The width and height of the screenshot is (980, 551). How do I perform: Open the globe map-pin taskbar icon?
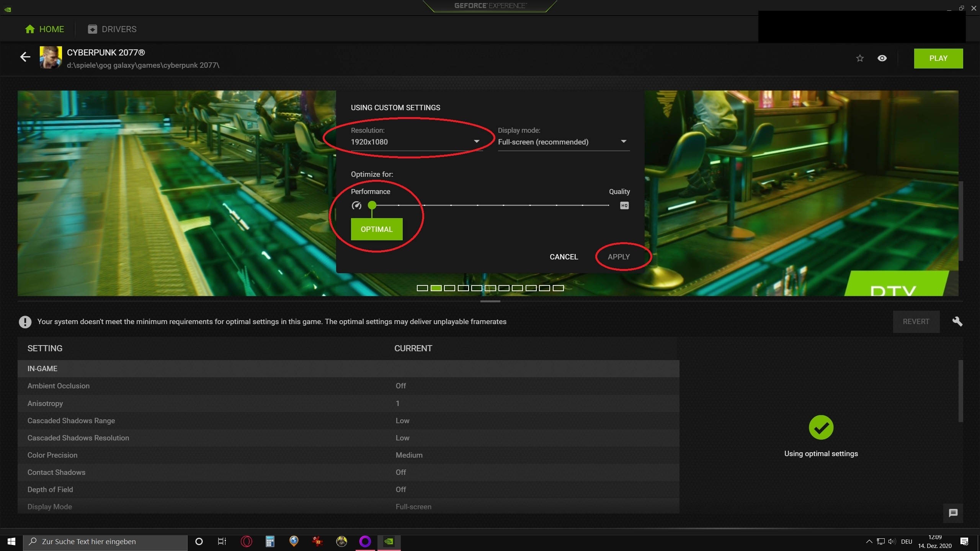coord(294,541)
